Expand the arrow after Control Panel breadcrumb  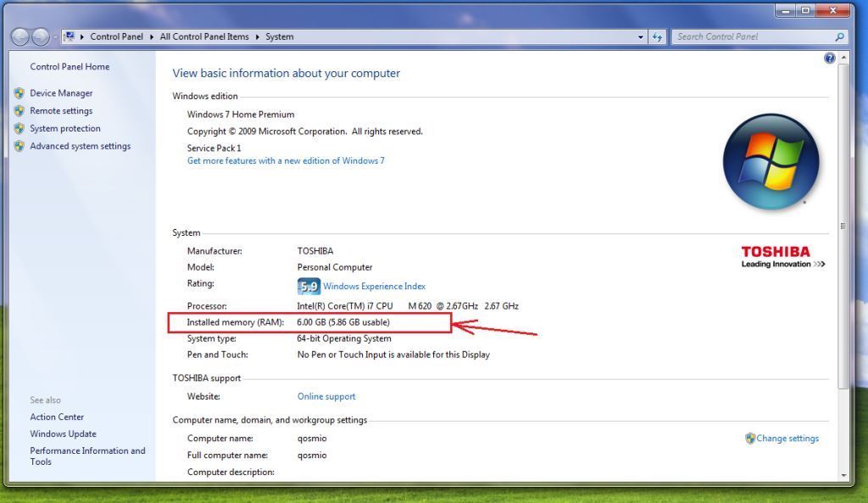151,36
